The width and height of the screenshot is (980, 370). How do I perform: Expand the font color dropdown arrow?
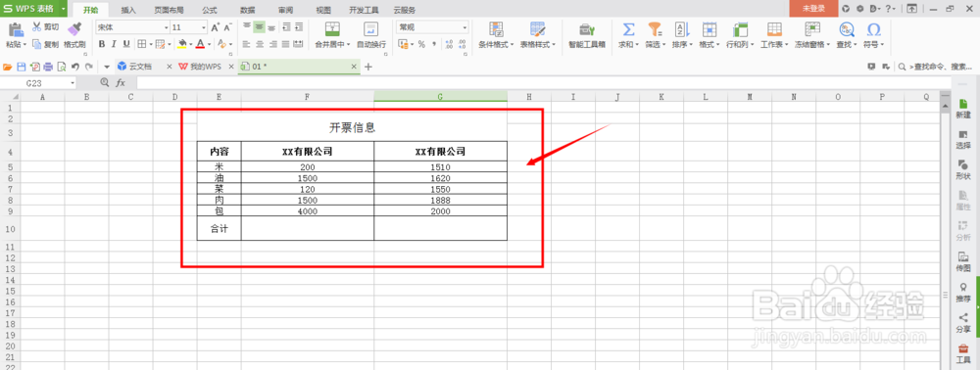point(209,44)
